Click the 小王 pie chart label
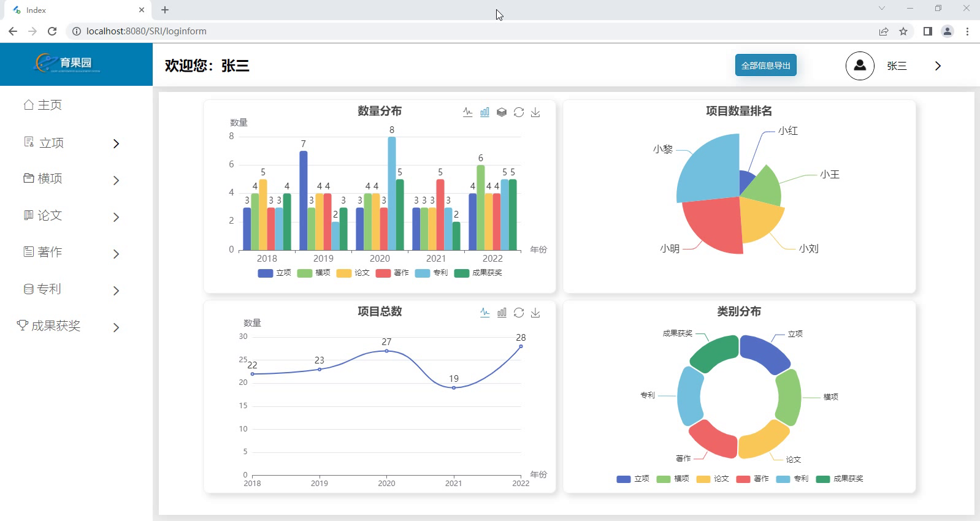The image size is (980, 521). click(x=830, y=175)
